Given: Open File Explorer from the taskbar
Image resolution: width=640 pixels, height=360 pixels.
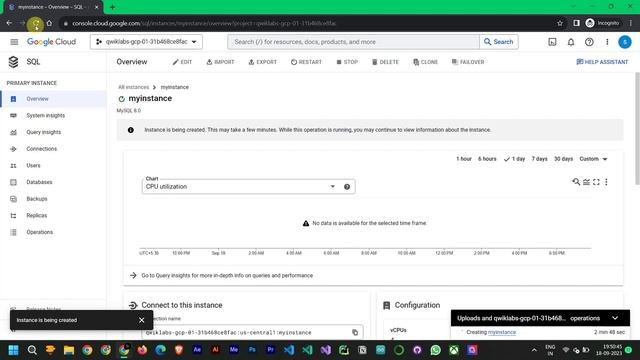Looking at the screenshot, I should pyautogui.click(x=69, y=350).
